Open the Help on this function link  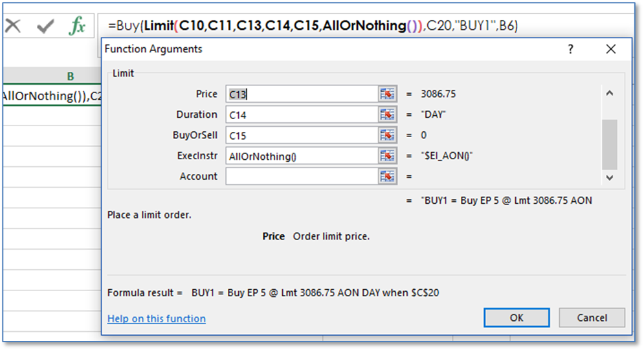coord(157,318)
